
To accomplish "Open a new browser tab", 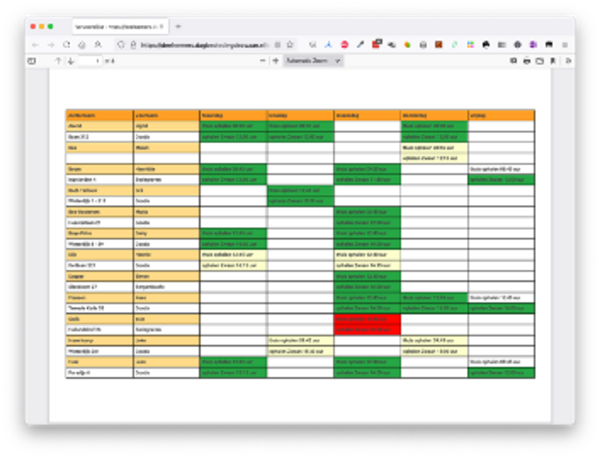I will [x=178, y=25].
